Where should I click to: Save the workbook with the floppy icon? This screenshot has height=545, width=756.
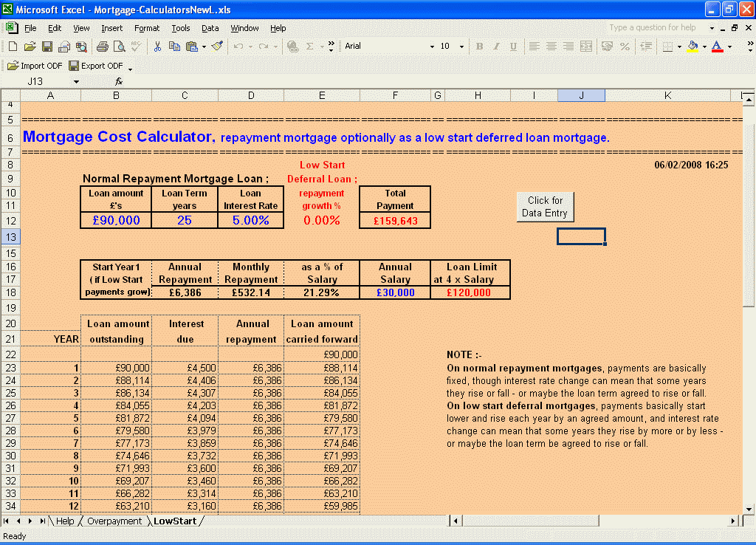(47, 47)
